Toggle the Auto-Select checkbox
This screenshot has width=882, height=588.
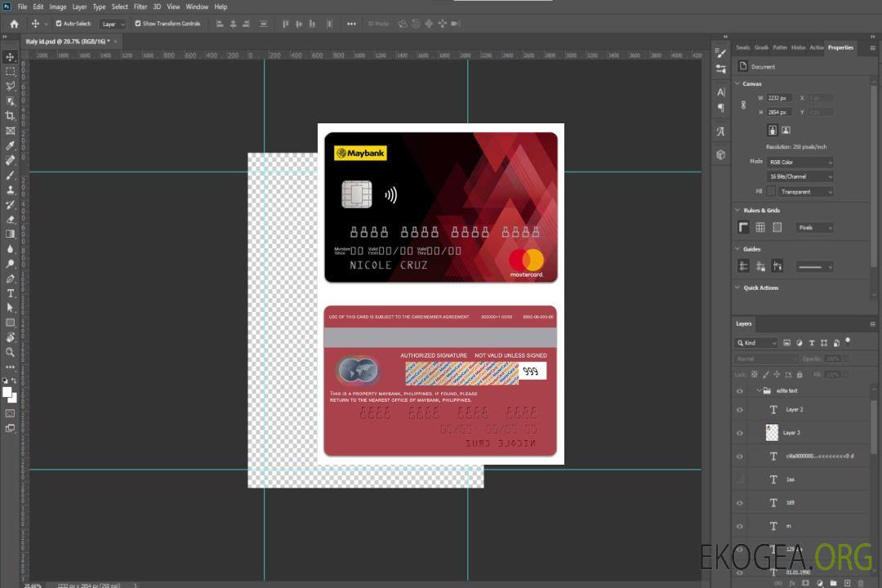coord(59,24)
